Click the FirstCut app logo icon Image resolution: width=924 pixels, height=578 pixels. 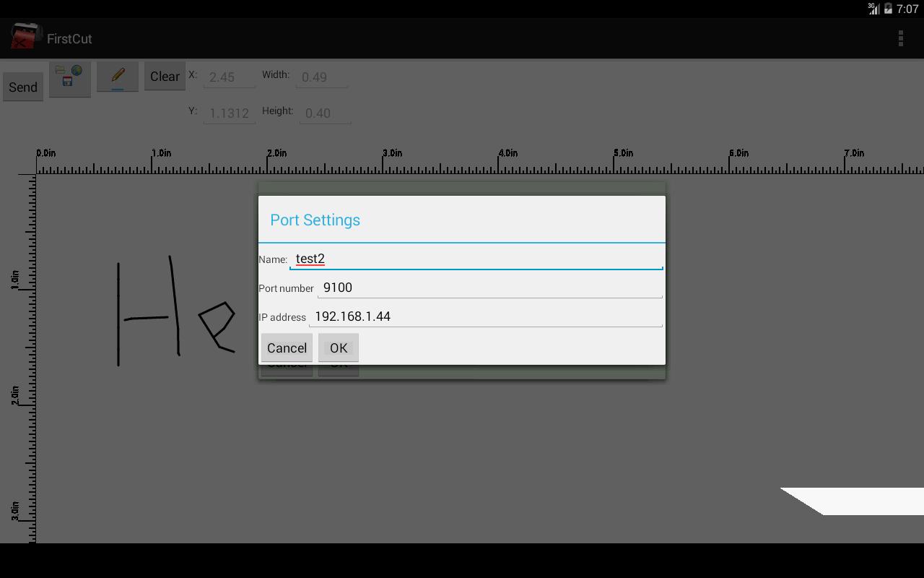24,38
